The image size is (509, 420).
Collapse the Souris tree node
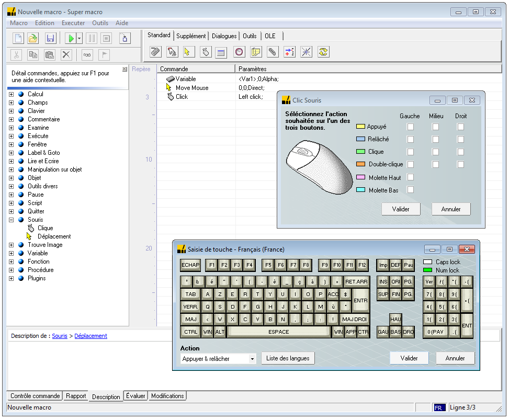(12, 220)
